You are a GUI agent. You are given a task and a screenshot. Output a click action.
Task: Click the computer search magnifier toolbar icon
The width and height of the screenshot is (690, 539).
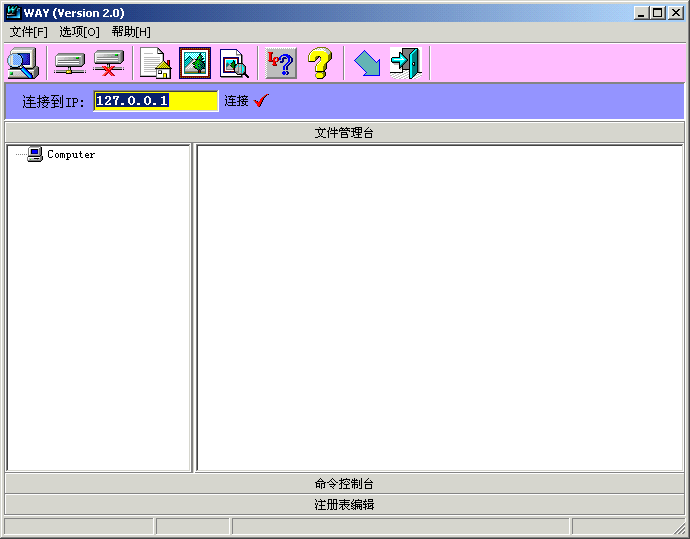pyautogui.click(x=22, y=63)
